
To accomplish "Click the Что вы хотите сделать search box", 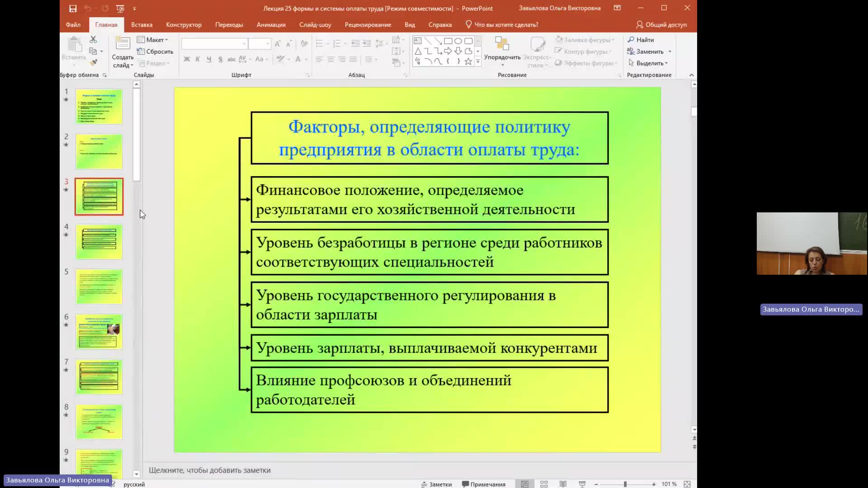I will (x=502, y=25).
